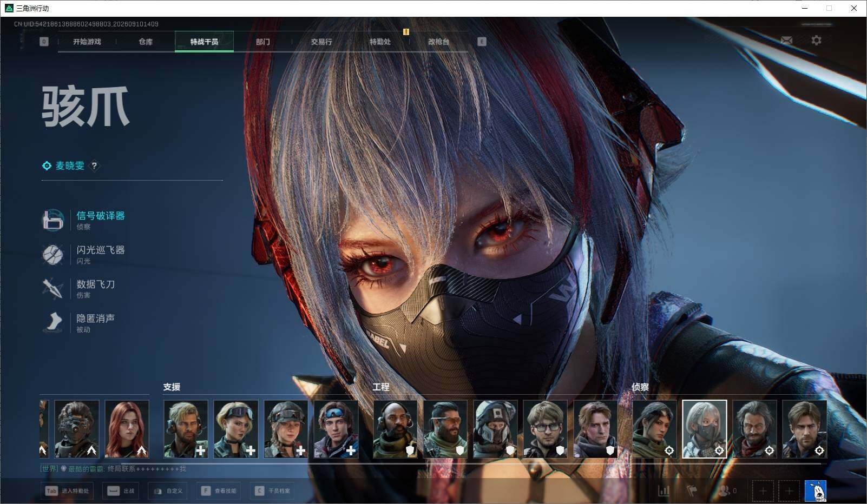Select the engineer operator with orange glasses
Image resolution: width=867 pixels, height=504 pixels.
pos(445,429)
